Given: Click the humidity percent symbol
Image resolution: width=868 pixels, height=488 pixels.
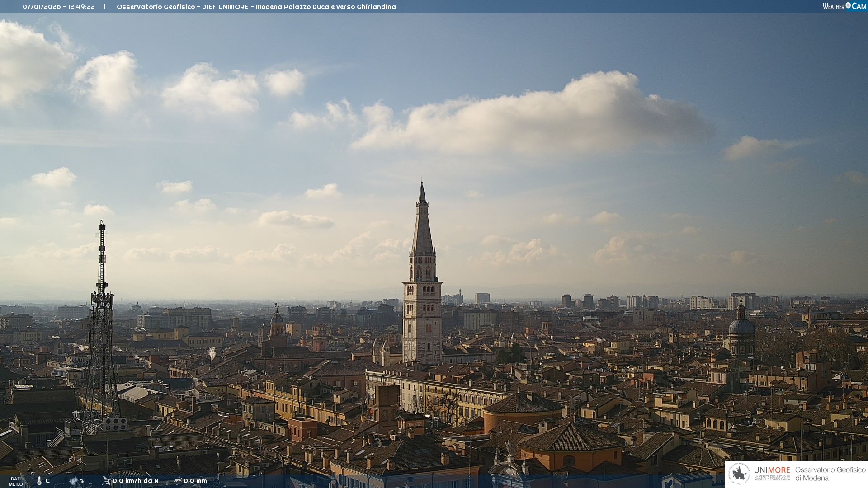Looking at the screenshot, I should (82, 481).
